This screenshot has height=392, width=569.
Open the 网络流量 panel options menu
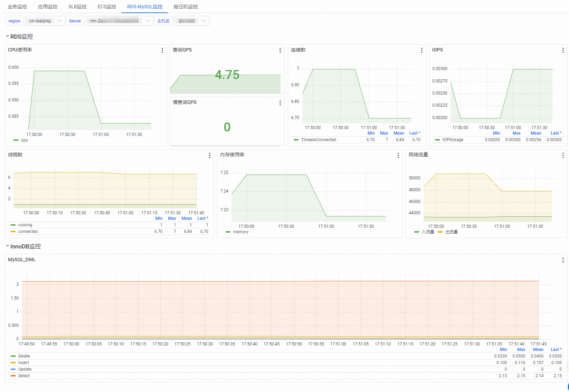[563, 155]
